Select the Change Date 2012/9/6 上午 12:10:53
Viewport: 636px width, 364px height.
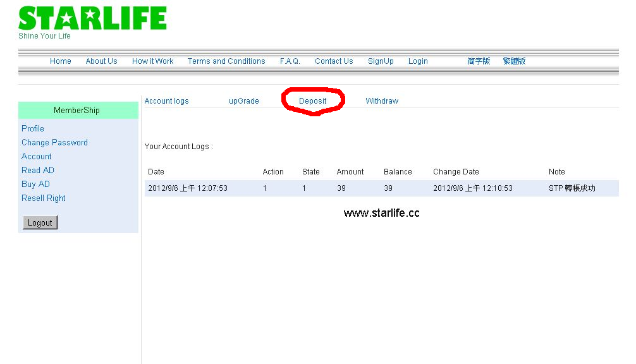tap(473, 188)
